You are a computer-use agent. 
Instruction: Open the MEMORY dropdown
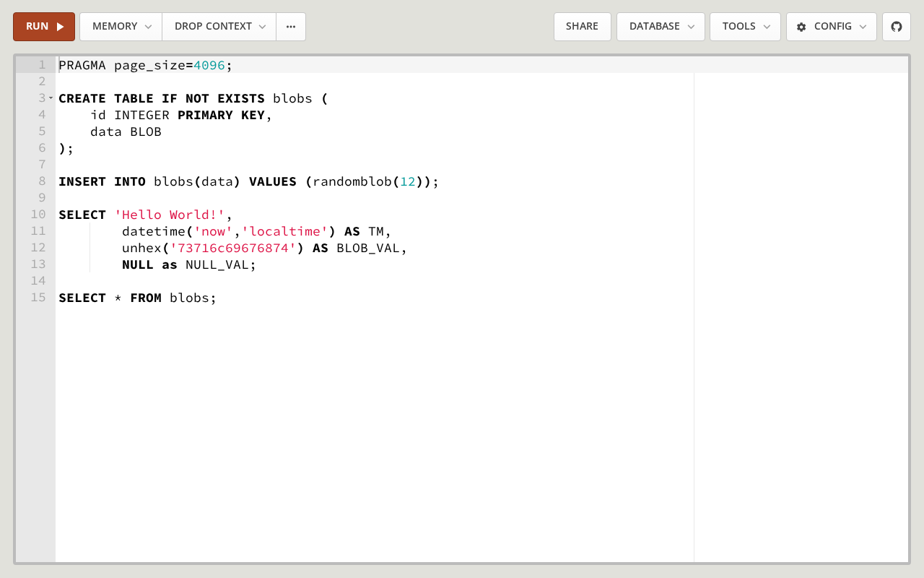121,27
